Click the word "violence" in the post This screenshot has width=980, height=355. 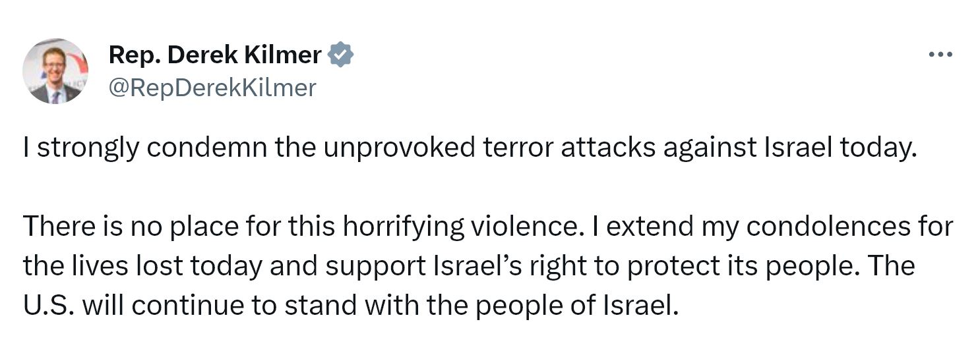click(x=526, y=227)
